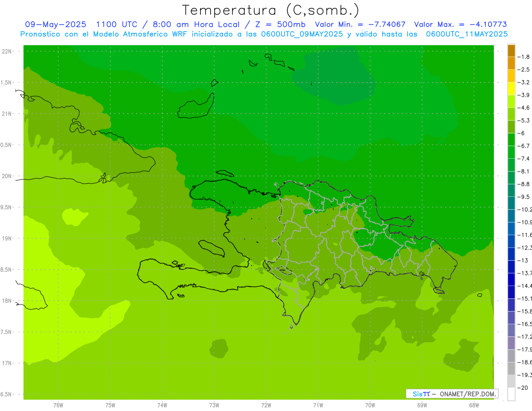Image resolution: width=532 pixels, height=411 pixels.
Task: Select the purple swatch between -17.2 and -17.9
Action: pos(511,343)
